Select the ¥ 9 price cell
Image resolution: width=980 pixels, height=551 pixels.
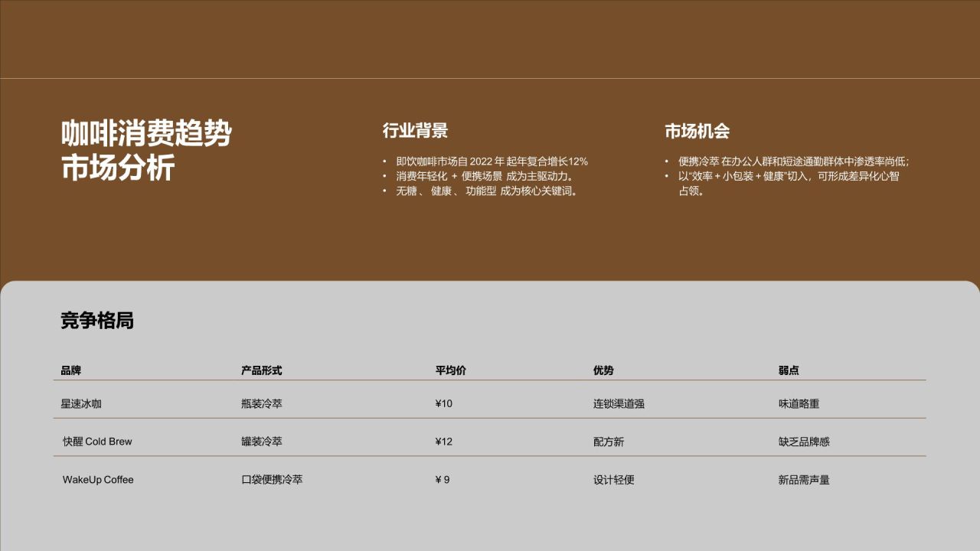[x=443, y=480]
